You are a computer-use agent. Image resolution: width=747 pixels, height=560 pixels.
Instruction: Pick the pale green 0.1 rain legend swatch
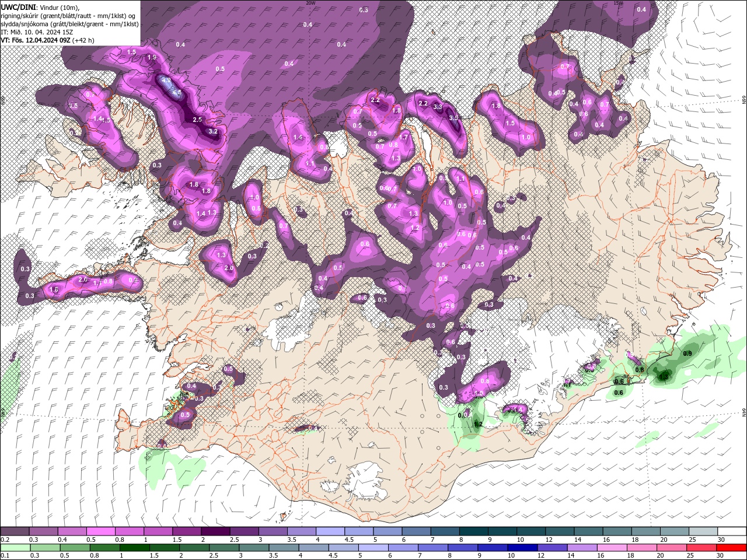coord(15,547)
